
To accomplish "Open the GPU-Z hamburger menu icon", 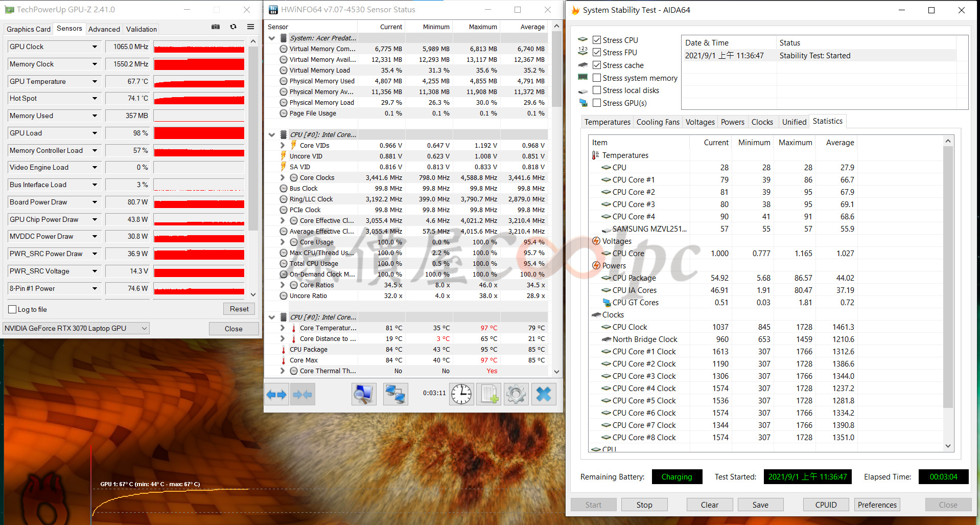I will tap(250, 27).
